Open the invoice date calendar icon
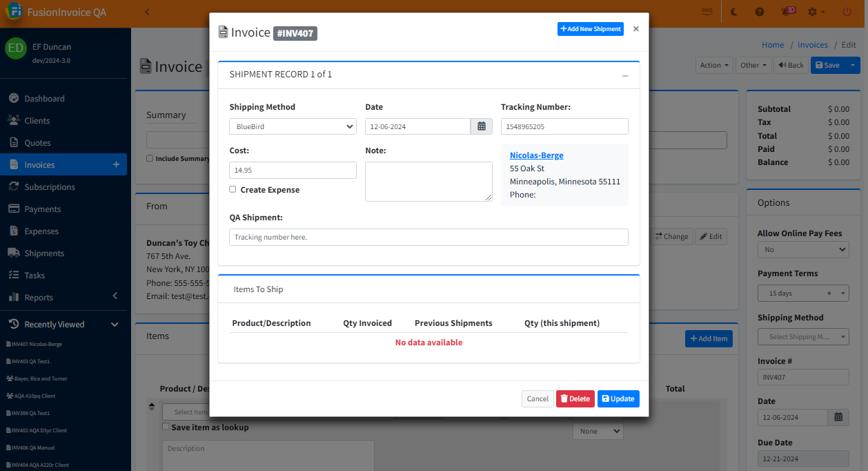The height and width of the screenshot is (471, 868). (838, 417)
